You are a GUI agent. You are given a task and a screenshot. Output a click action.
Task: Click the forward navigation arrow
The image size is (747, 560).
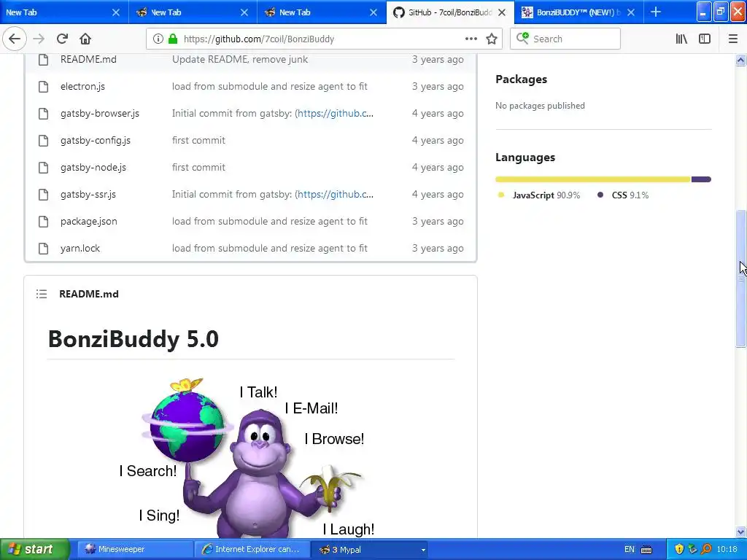click(39, 39)
